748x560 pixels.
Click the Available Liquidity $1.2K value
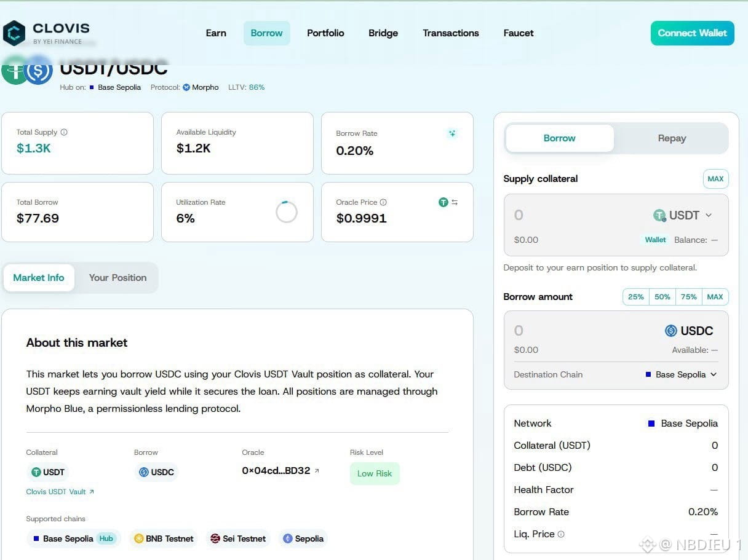pos(194,148)
